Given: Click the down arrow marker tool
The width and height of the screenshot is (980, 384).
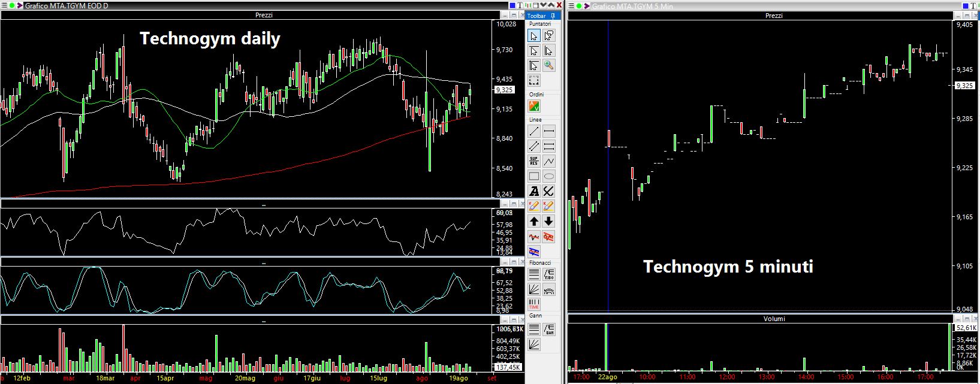Looking at the screenshot, I should (x=549, y=221).
